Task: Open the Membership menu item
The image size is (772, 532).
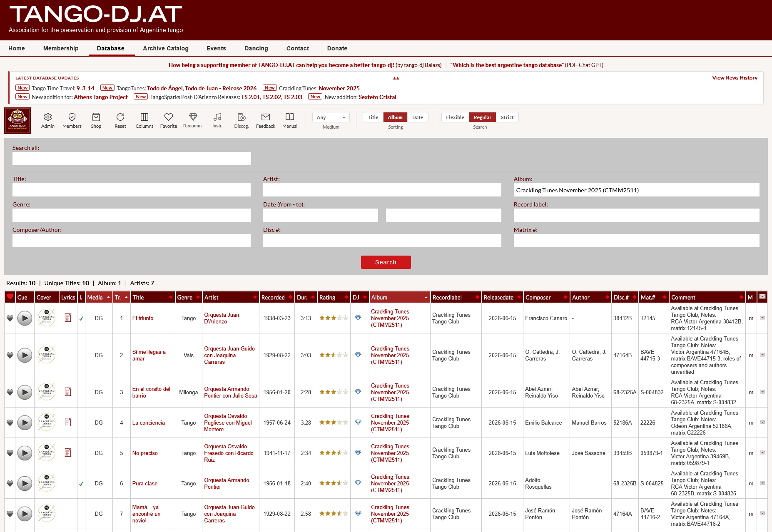Action: 61,48
